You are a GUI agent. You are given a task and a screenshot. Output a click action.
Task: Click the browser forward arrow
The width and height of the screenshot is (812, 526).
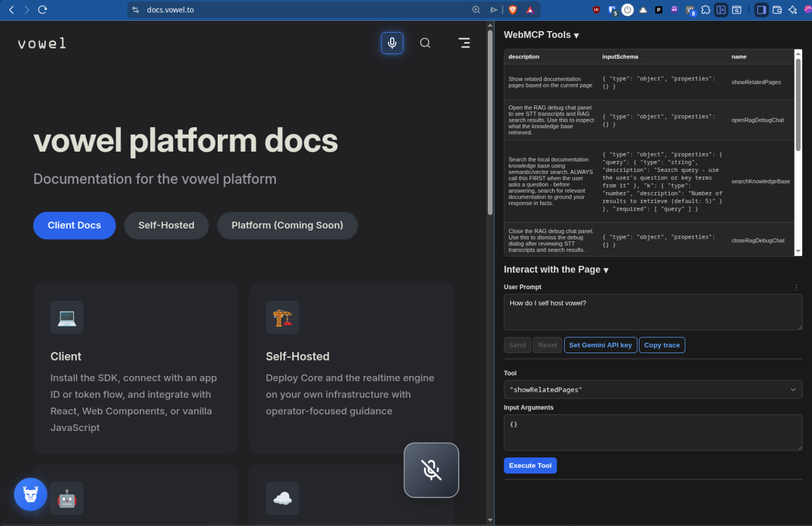(x=27, y=10)
